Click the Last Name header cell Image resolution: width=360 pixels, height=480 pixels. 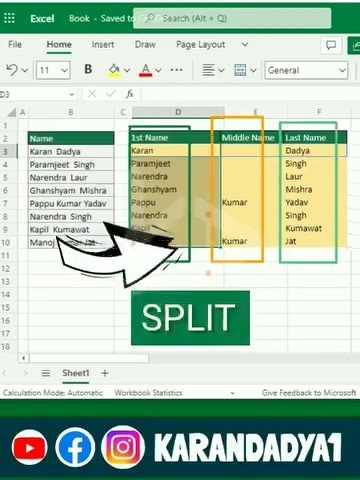(x=315, y=138)
